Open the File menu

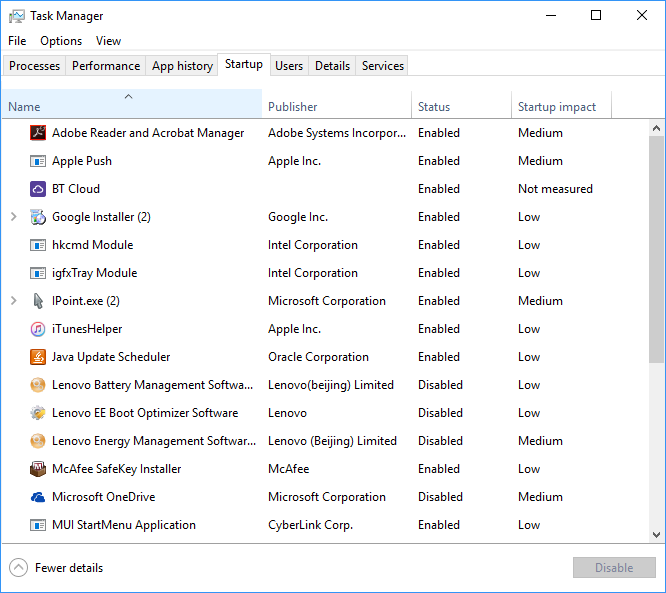coord(17,41)
